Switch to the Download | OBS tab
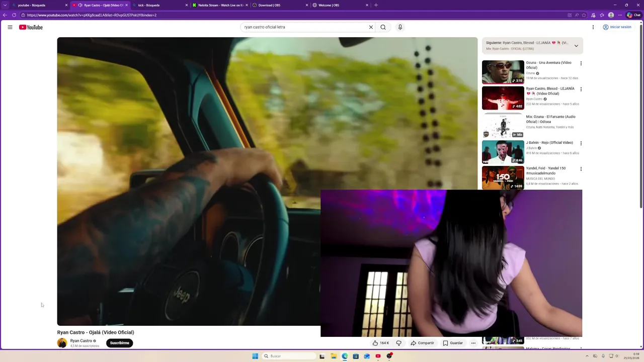This screenshot has width=644, height=362. 280,5
